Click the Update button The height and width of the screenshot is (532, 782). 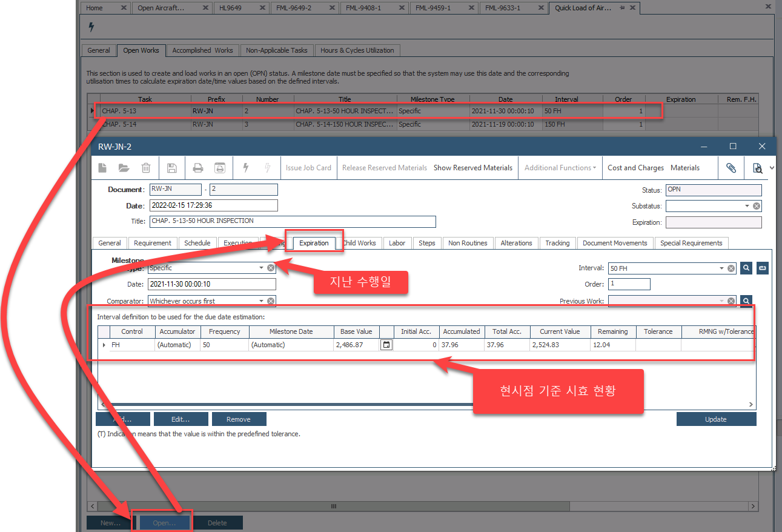tap(716, 419)
